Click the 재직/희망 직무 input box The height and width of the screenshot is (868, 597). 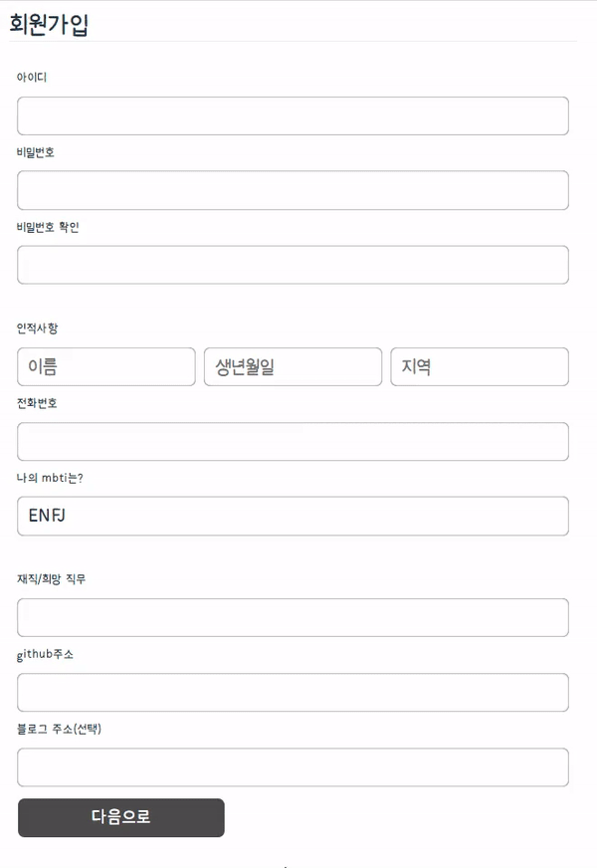pos(293,618)
